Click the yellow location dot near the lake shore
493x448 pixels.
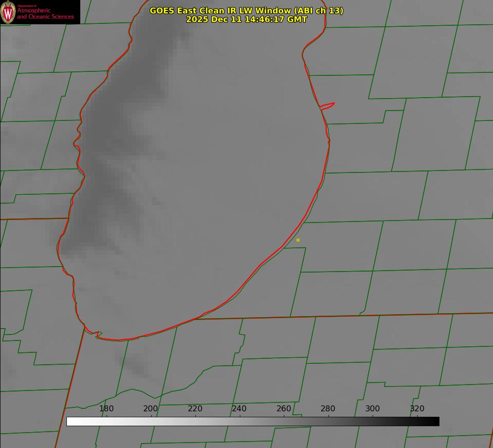click(x=298, y=240)
